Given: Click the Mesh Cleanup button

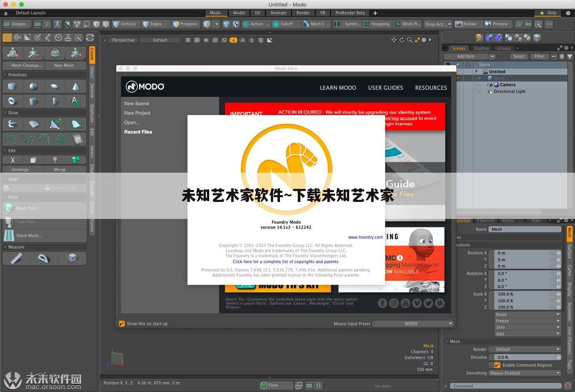Looking at the screenshot, I should pyautogui.click(x=23, y=66).
